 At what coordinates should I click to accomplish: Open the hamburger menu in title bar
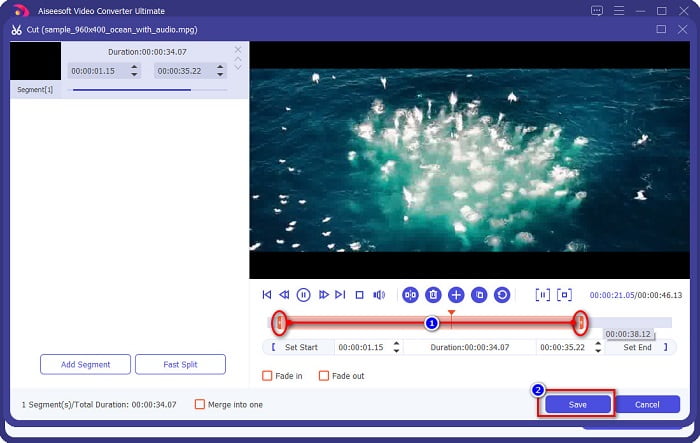pyautogui.click(x=619, y=11)
